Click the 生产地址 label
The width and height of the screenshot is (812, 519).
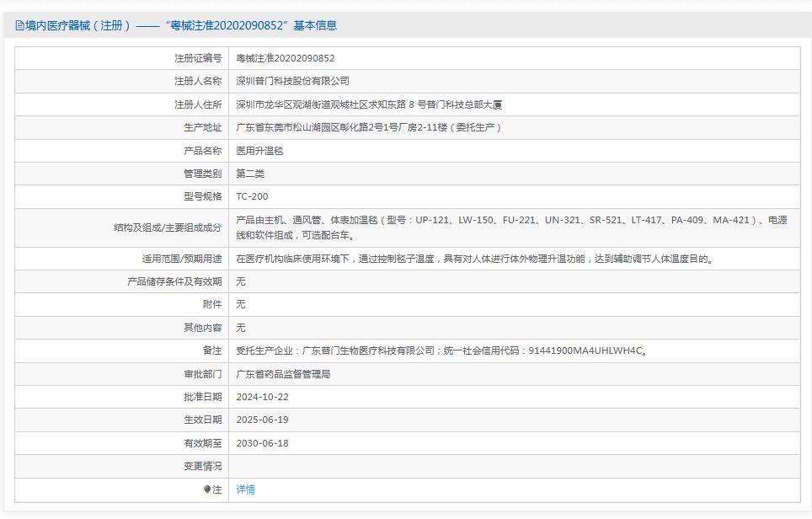202,127
